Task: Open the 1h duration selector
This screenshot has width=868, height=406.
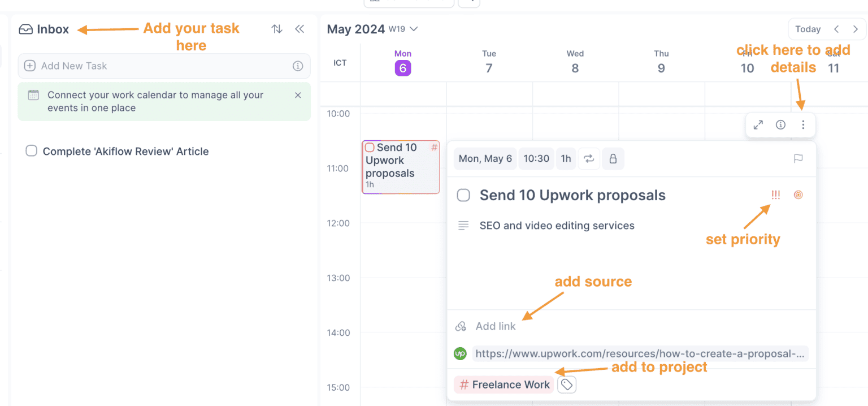Action: (566, 159)
